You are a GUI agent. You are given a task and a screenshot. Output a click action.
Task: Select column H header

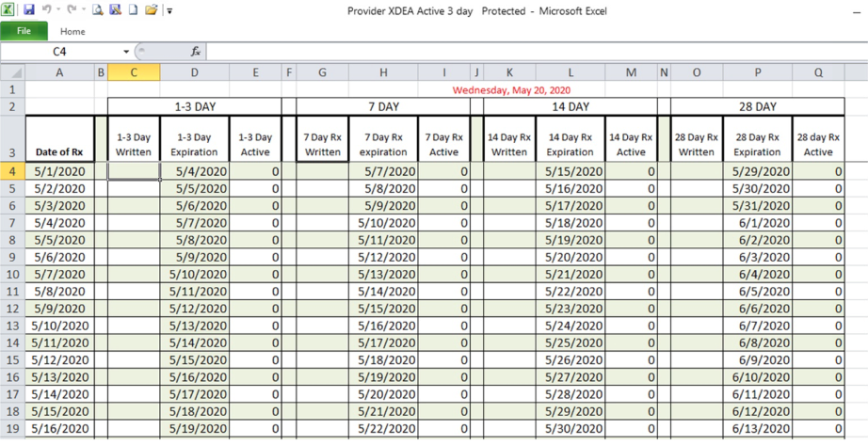pyautogui.click(x=383, y=72)
